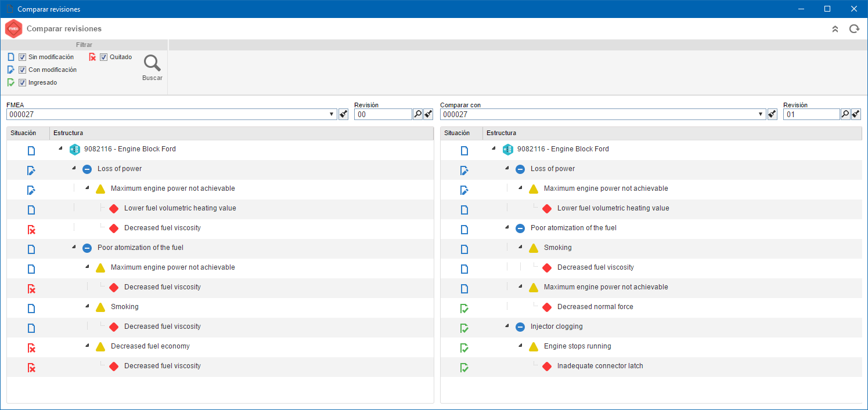Open the Comparar con dropdown arrow
The image size is (868, 410).
761,114
